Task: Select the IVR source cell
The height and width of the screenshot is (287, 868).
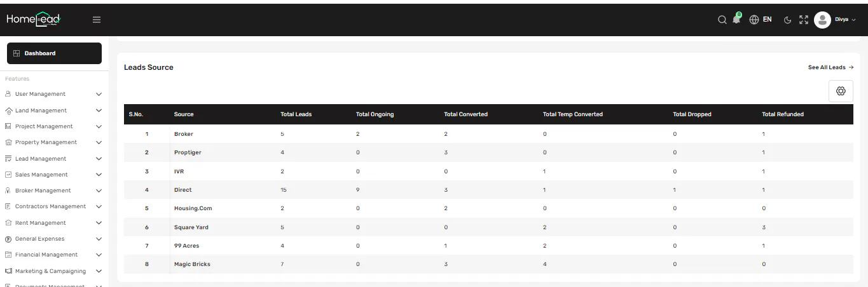Action: (x=179, y=171)
